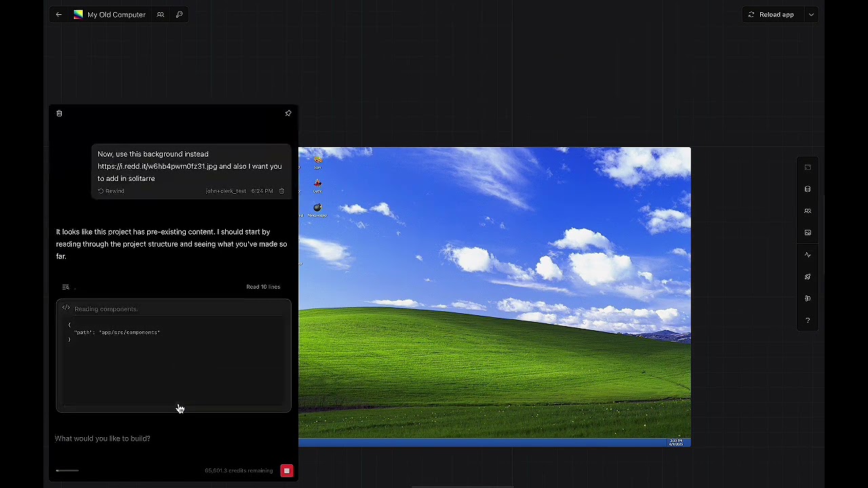Pin the chat panel
This screenshot has width=868, height=488.
(x=288, y=113)
